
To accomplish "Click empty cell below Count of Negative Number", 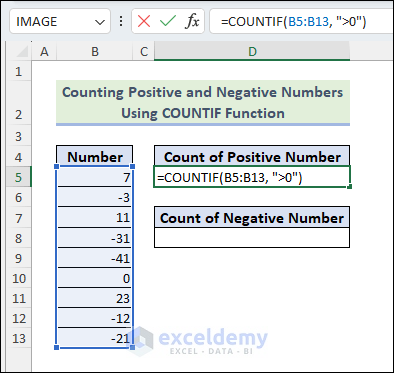I will coord(252,238).
